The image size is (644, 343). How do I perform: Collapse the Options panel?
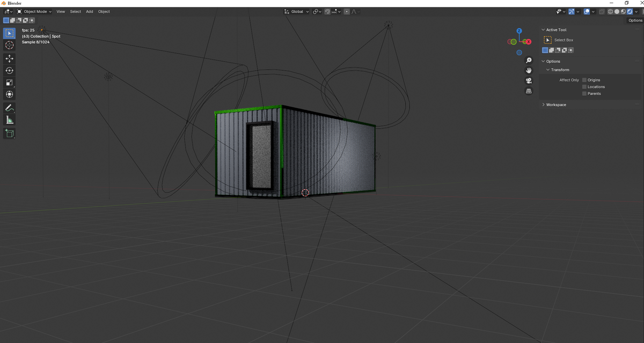click(543, 61)
